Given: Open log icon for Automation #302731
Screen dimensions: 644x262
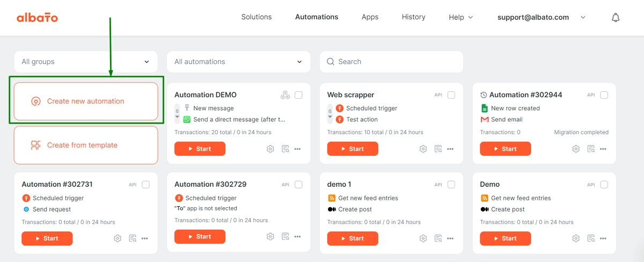Looking at the screenshot, I should click(133, 238).
